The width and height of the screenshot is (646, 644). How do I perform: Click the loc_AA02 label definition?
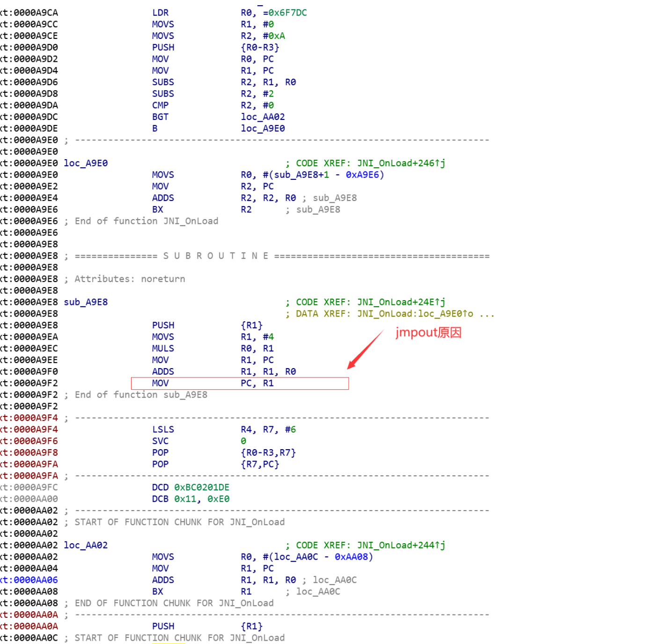(x=86, y=545)
